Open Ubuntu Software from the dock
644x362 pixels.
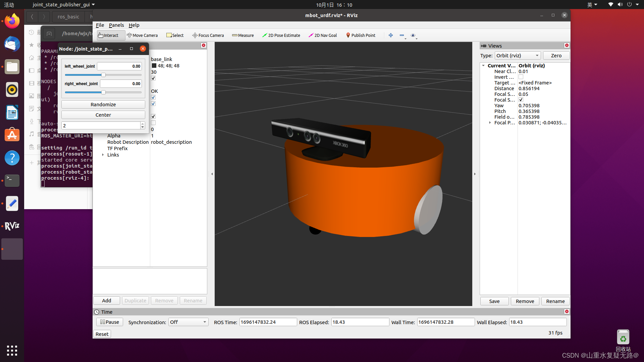tap(12, 135)
